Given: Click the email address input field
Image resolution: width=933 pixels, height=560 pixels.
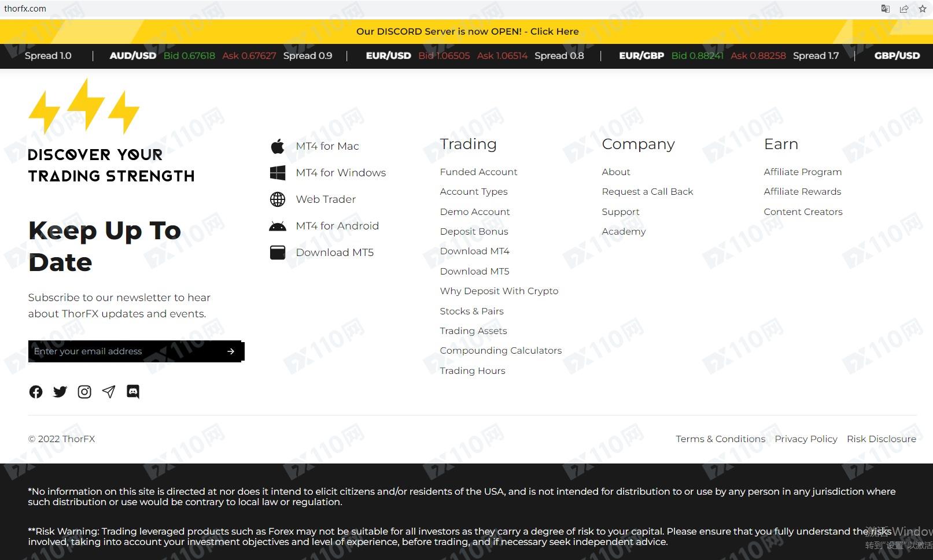Looking at the screenshot, I should [124, 351].
